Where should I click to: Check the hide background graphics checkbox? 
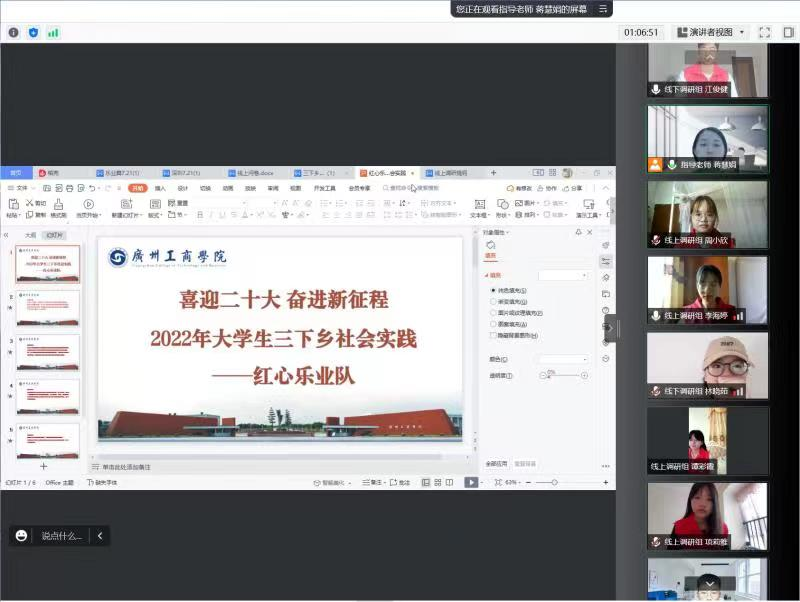(x=494, y=335)
